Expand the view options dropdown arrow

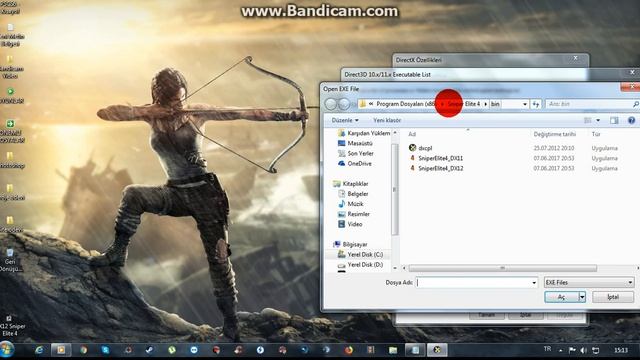(598, 120)
